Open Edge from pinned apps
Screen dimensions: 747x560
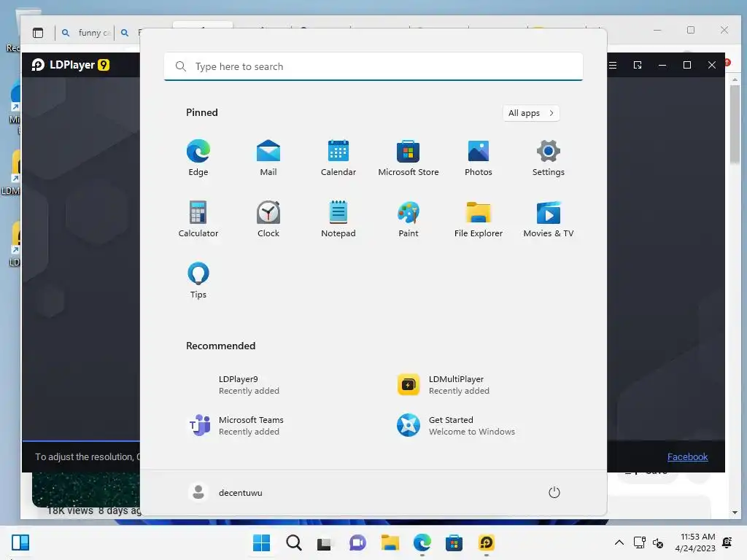pos(198,157)
